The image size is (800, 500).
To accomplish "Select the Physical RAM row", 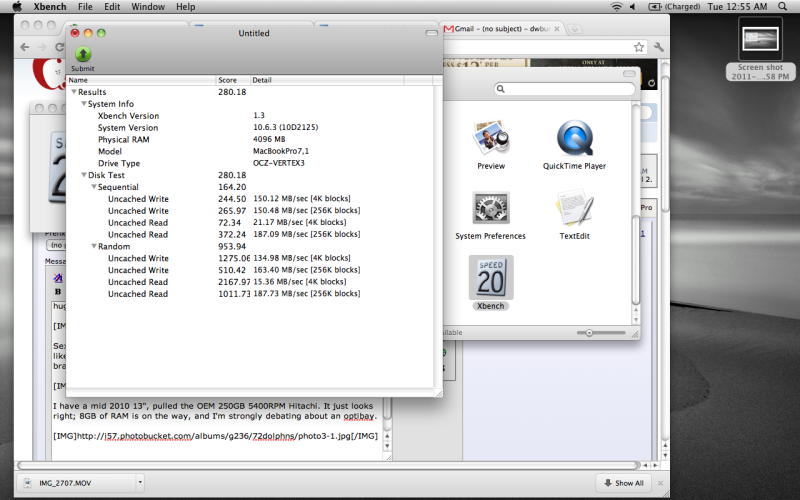I will click(x=250, y=139).
